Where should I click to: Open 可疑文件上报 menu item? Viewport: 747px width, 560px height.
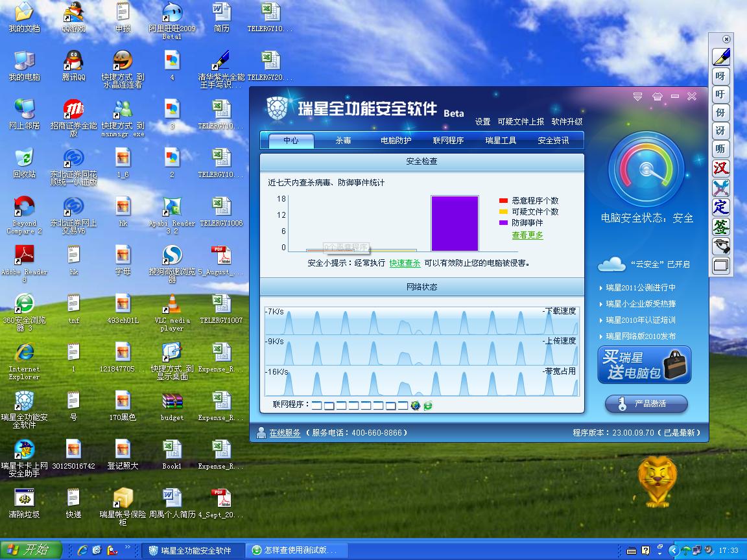(x=521, y=122)
